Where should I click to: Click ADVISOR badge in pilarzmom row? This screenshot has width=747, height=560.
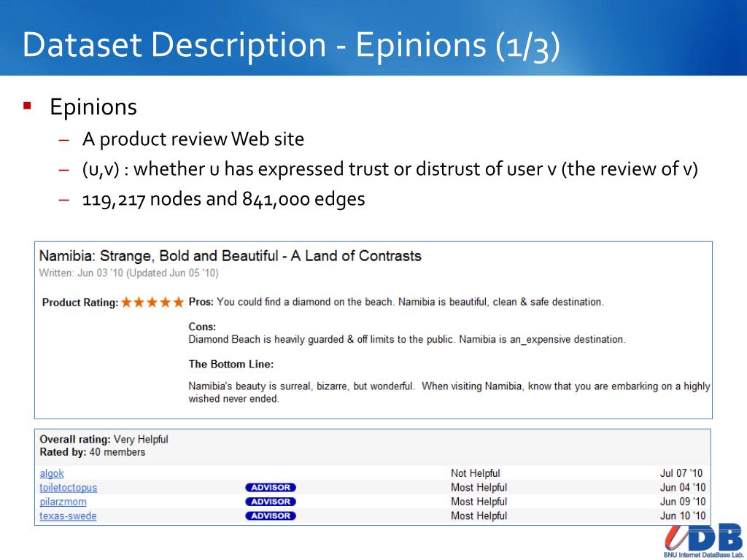[271, 502]
